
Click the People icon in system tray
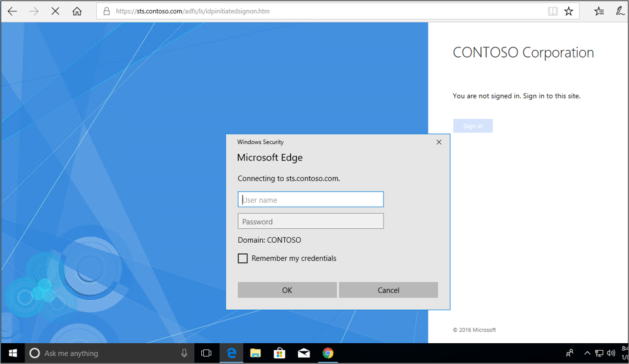570,353
